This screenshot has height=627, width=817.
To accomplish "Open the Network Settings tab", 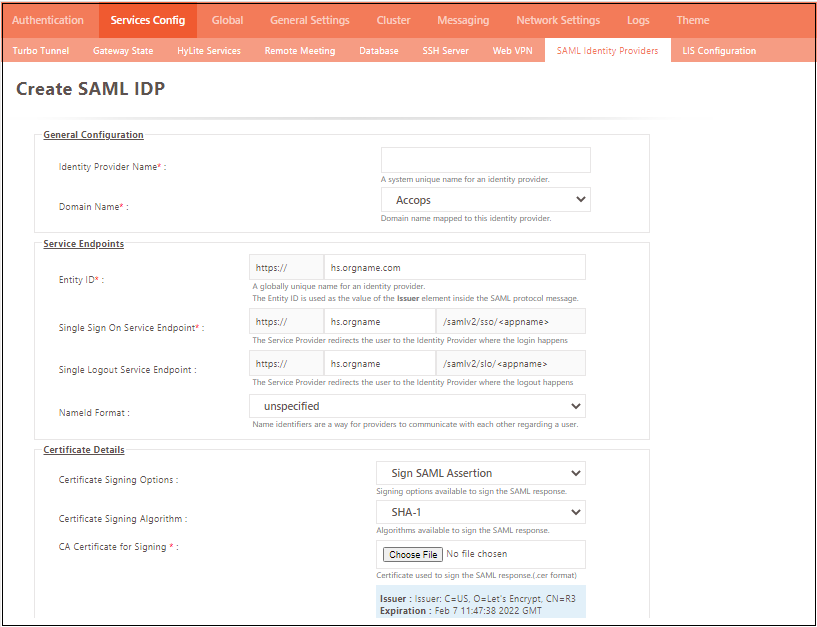I will [558, 20].
